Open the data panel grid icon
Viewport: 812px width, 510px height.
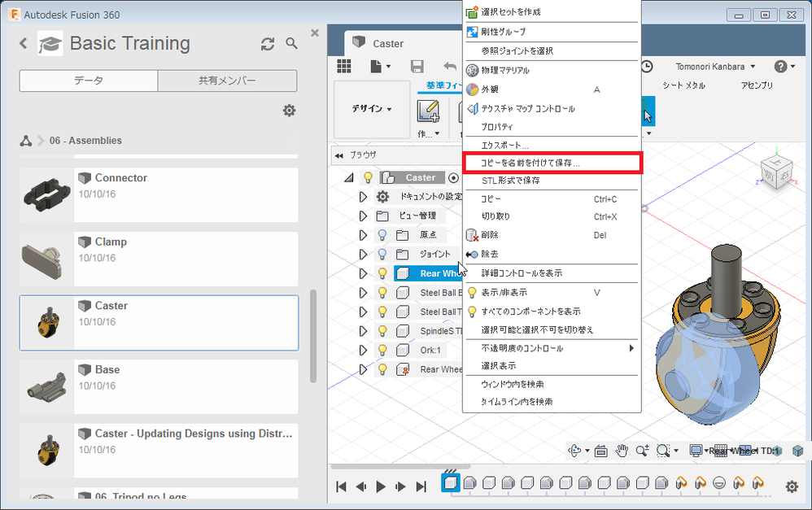pyautogui.click(x=344, y=66)
